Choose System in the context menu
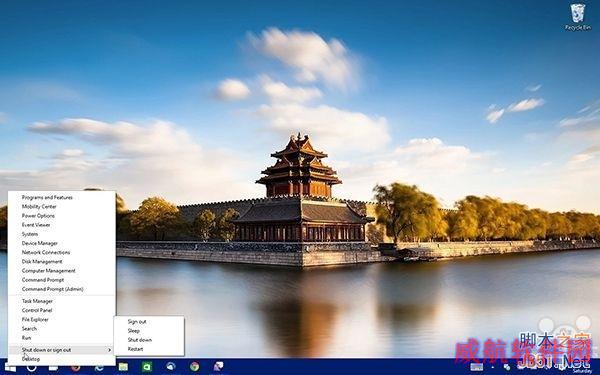This screenshot has height=375, width=600. pyautogui.click(x=29, y=234)
